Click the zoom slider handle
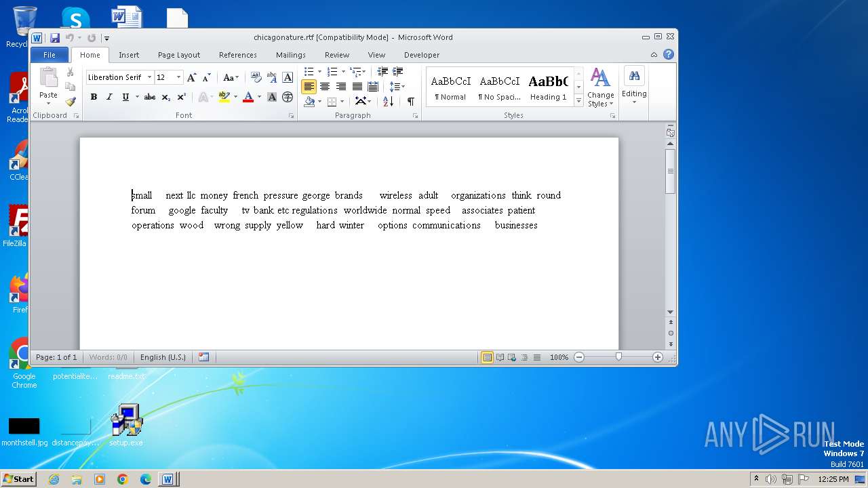The image size is (868, 488). tap(618, 357)
